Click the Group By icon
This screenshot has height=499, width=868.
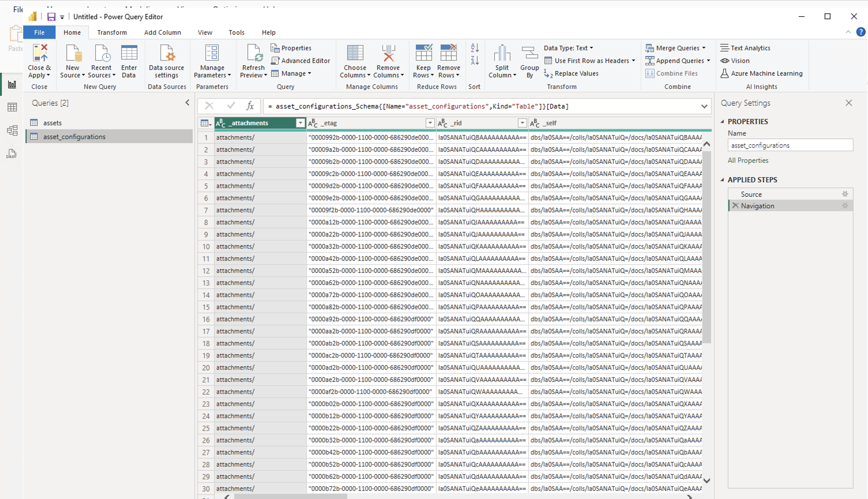[x=530, y=53]
